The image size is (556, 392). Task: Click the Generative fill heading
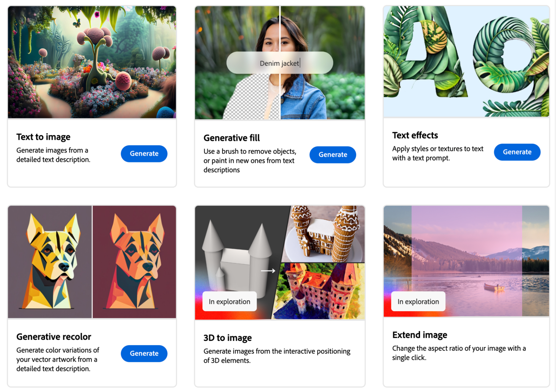pos(231,138)
